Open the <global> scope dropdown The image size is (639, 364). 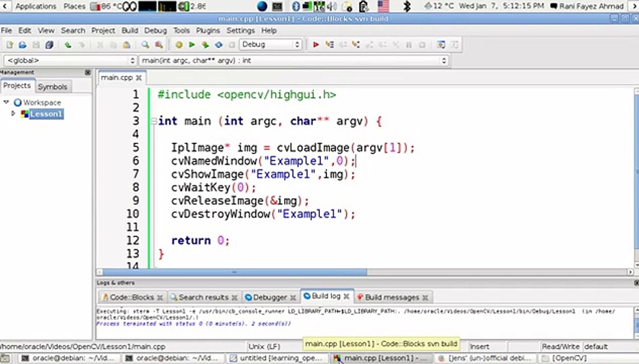coord(70,60)
